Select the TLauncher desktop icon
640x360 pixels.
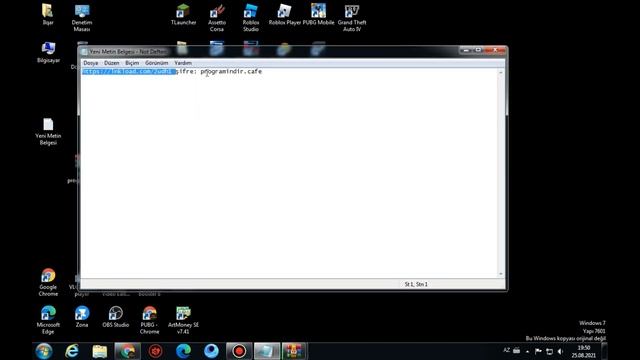click(x=183, y=15)
